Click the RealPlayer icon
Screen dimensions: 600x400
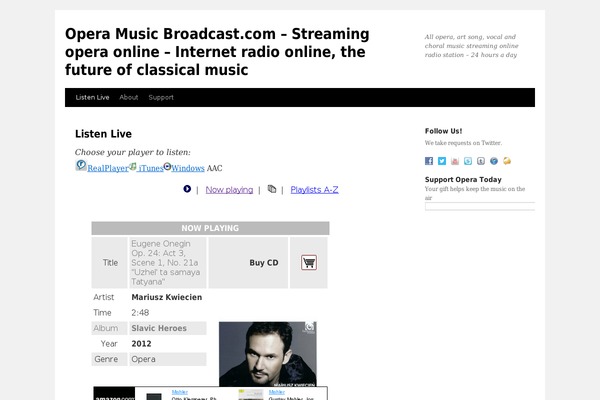81,165
